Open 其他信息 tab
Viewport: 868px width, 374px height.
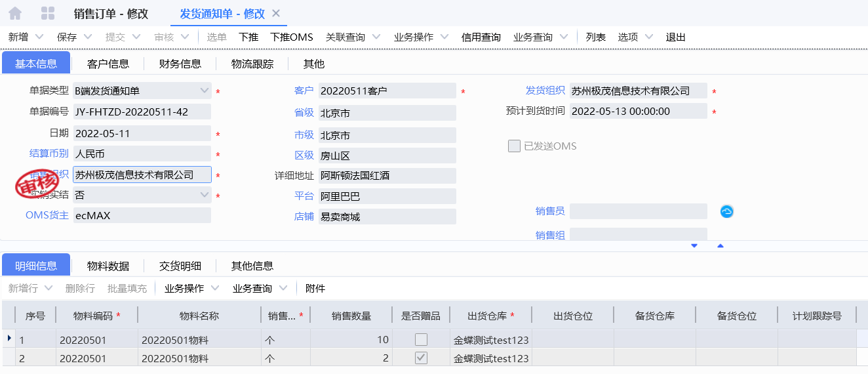(x=252, y=266)
